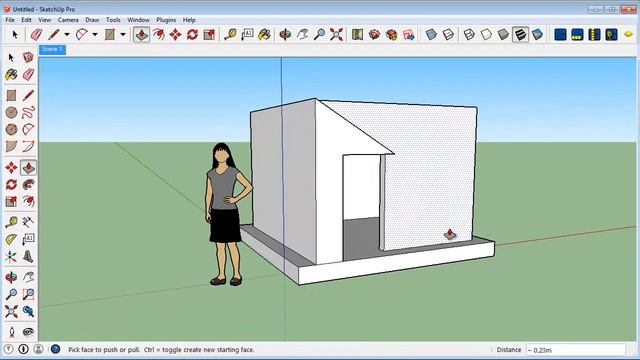
Task: Select the Arc tool in top toolbar
Action: coord(82,35)
